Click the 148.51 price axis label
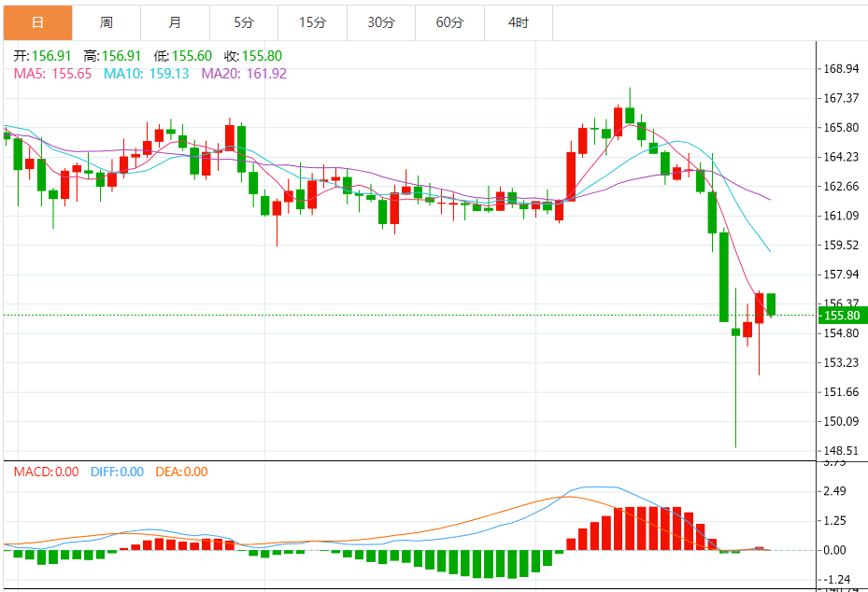Viewport: 868px width, 592px height. click(842, 450)
